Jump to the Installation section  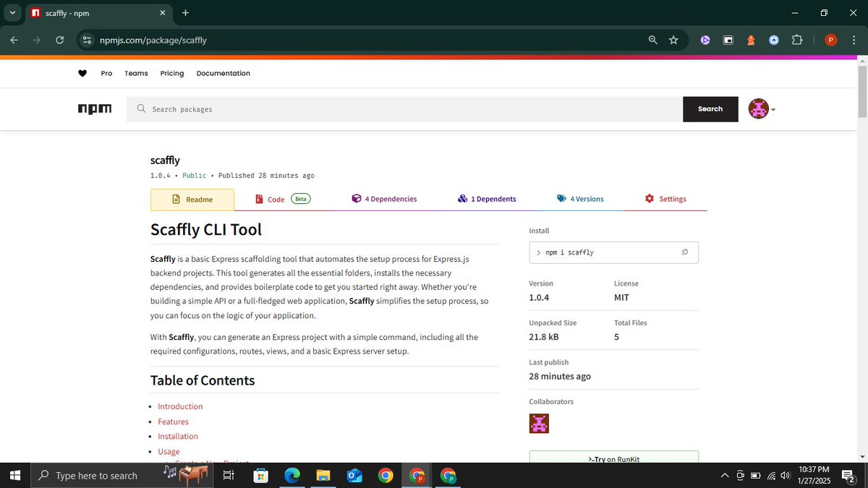pos(178,436)
